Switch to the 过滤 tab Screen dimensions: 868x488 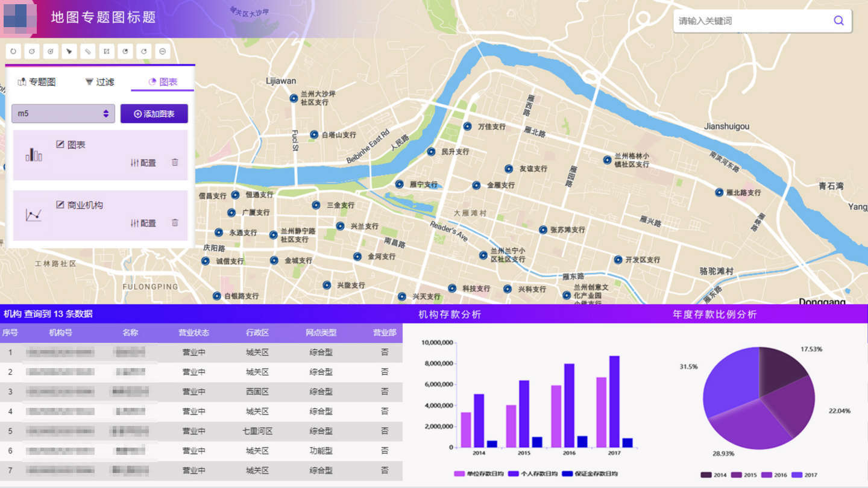(99, 81)
